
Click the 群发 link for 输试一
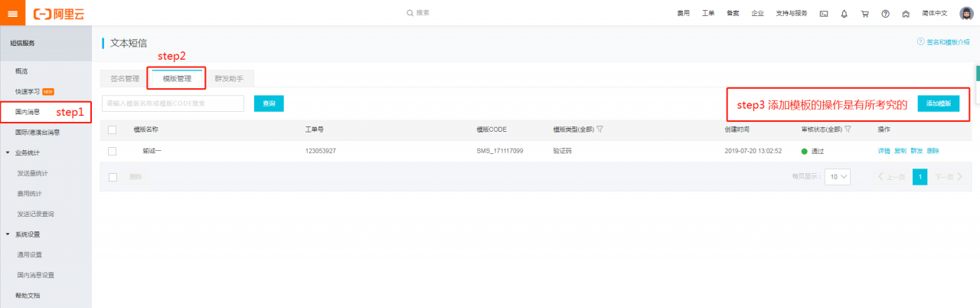click(916, 151)
